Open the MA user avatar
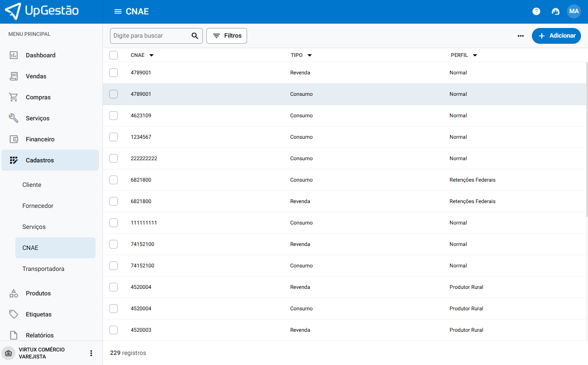588x365 pixels. [574, 11]
